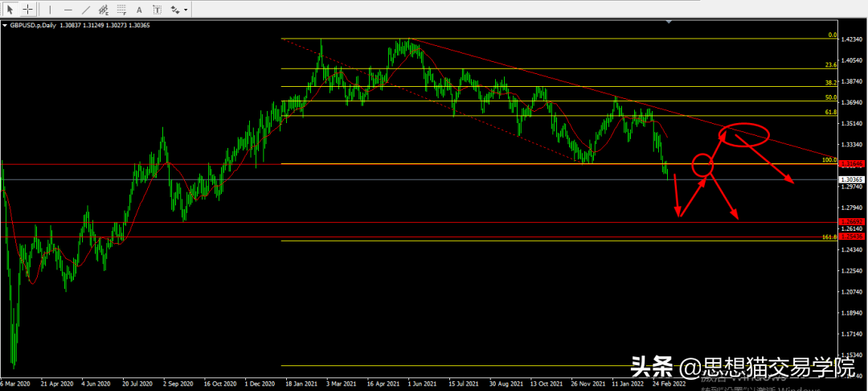This screenshot has width=868, height=391.
Task: Open the Arrows tool dropdown arrow
Action: [x=186, y=10]
